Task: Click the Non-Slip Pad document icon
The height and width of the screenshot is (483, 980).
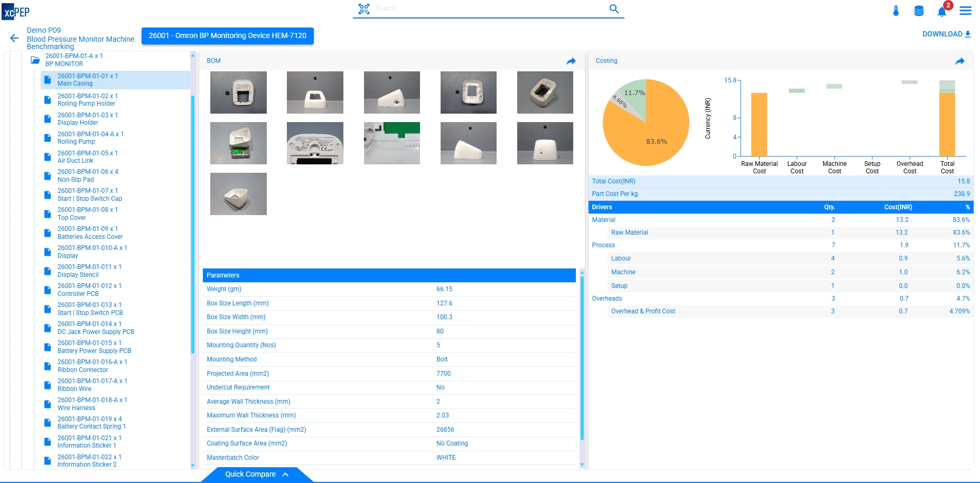Action: 48,175
